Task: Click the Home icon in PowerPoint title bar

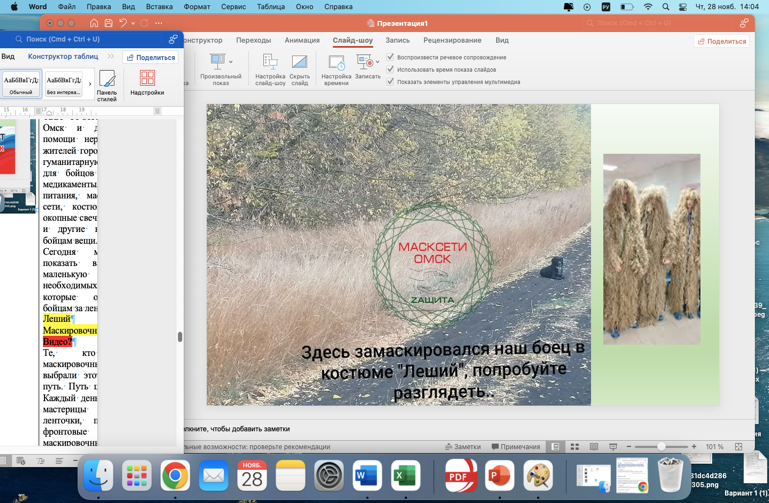Action: (94, 23)
